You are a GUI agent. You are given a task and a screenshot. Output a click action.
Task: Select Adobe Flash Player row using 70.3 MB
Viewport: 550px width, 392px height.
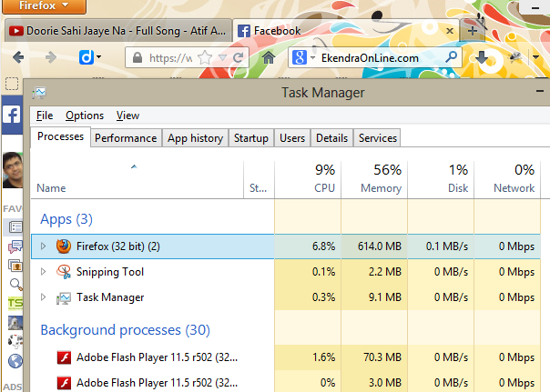(286, 357)
